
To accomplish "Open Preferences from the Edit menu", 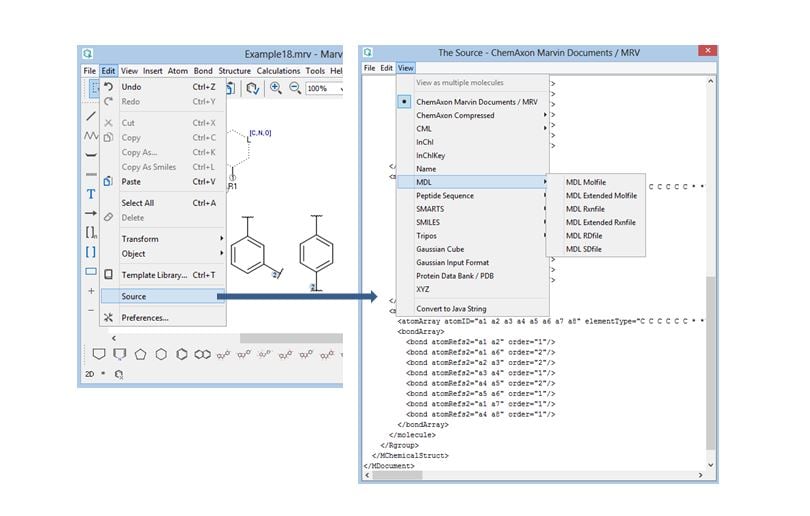I will click(x=146, y=318).
